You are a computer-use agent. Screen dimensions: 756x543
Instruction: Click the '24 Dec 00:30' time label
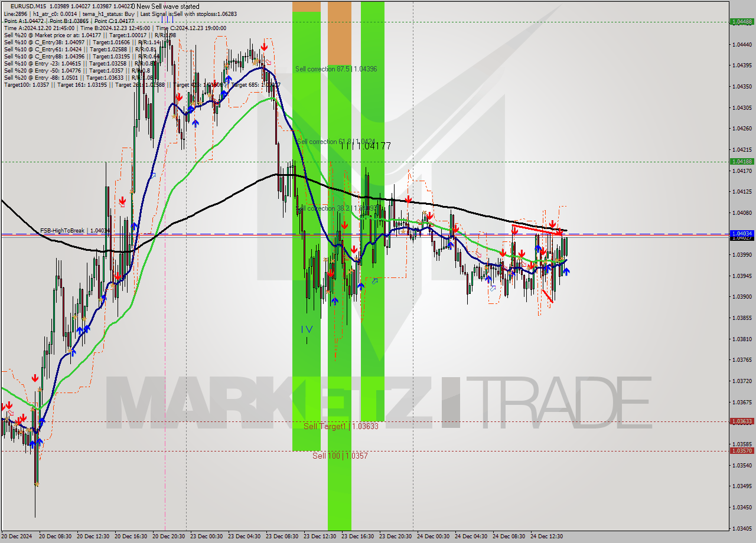(x=434, y=537)
